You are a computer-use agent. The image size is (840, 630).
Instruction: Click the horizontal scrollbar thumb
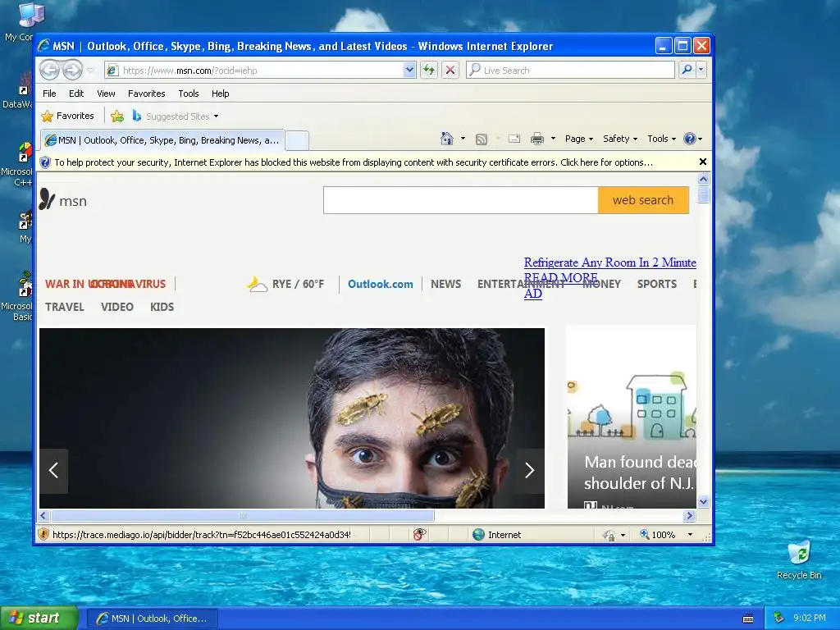point(243,516)
